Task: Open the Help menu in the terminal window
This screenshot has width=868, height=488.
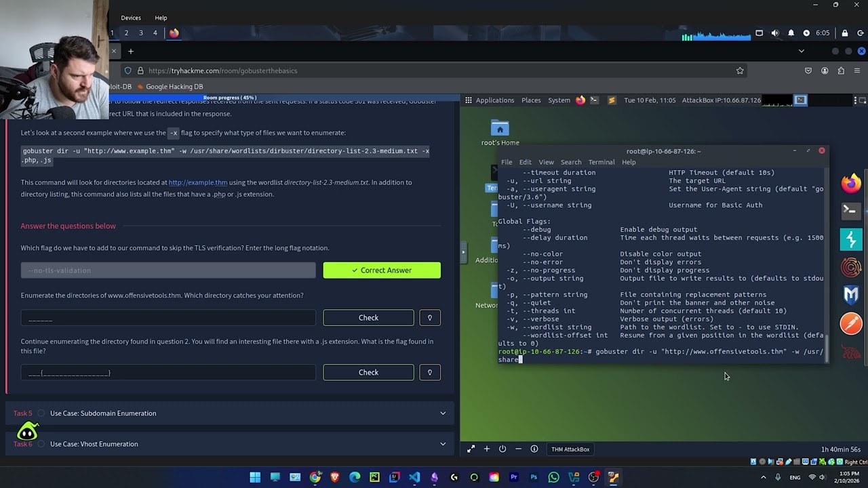Action: tap(629, 162)
